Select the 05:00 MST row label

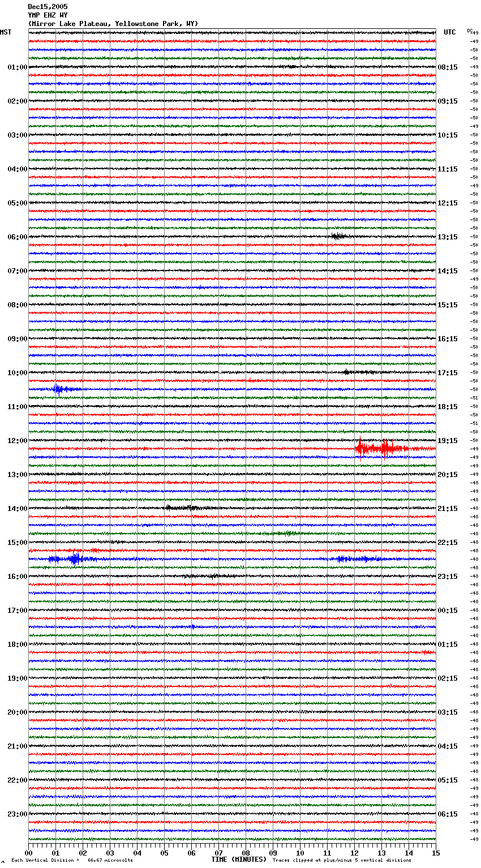click(x=18, y=203)
